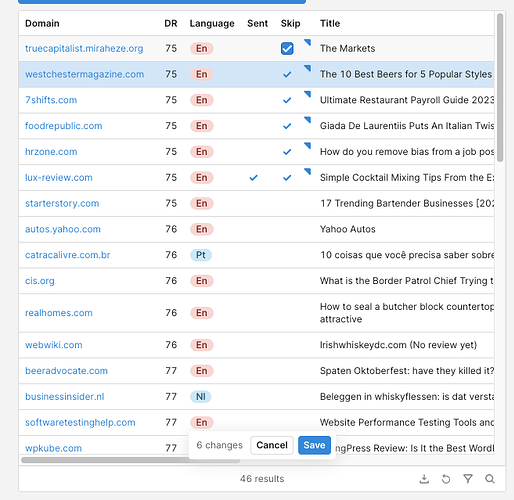Open westchestermagazine.com domain link

pos(84,74)
